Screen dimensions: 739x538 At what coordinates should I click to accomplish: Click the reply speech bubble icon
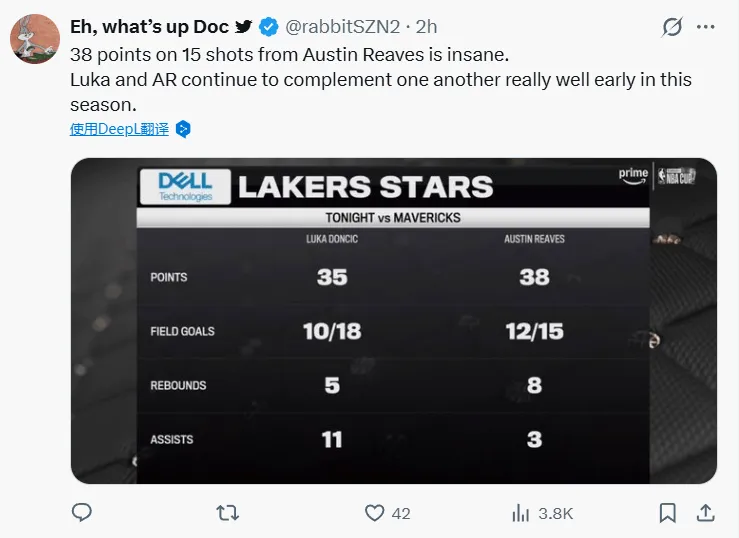(82, 513)
